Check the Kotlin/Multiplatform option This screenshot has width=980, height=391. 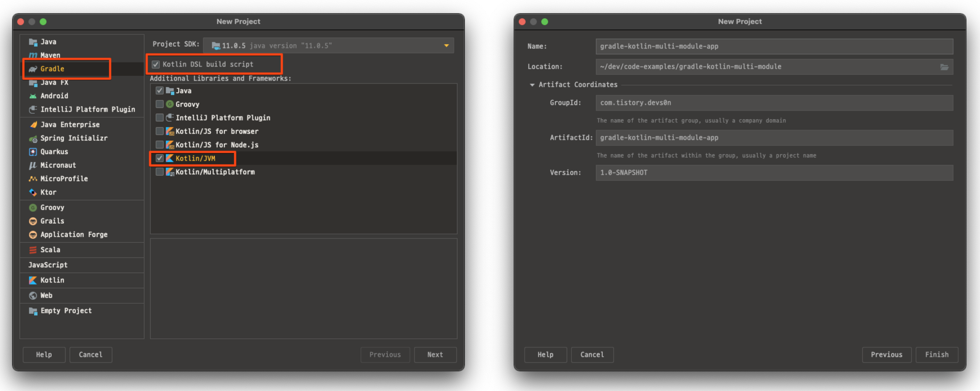[160, 172]
